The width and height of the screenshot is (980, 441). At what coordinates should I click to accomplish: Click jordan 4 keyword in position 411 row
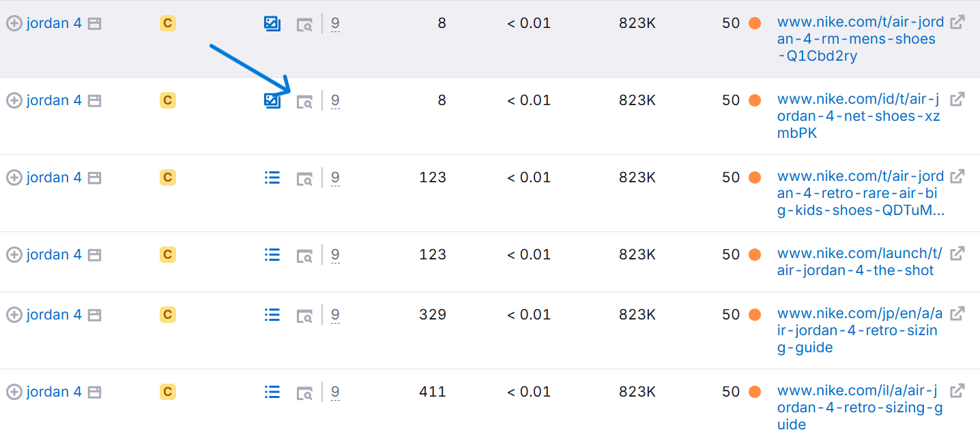coord(54,392)
